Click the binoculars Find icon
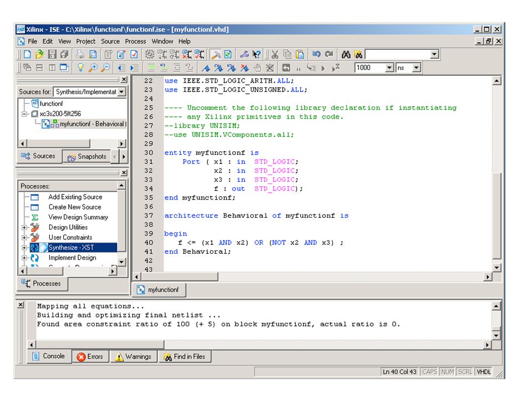The height and width of the screenshot is (399, 532). click(346, 54)
